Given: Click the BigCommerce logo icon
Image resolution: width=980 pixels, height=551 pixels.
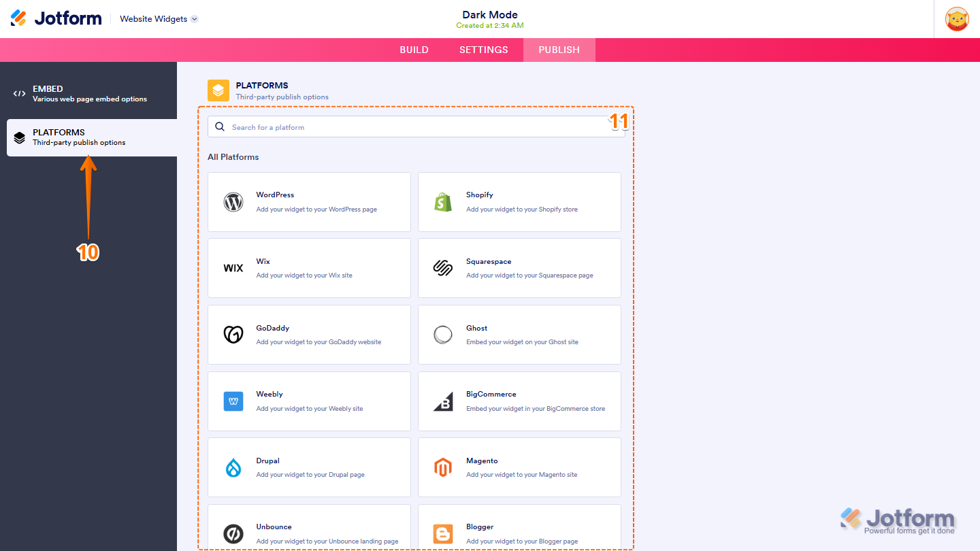Looking at the screenshot, I should (x=443, y=401).
